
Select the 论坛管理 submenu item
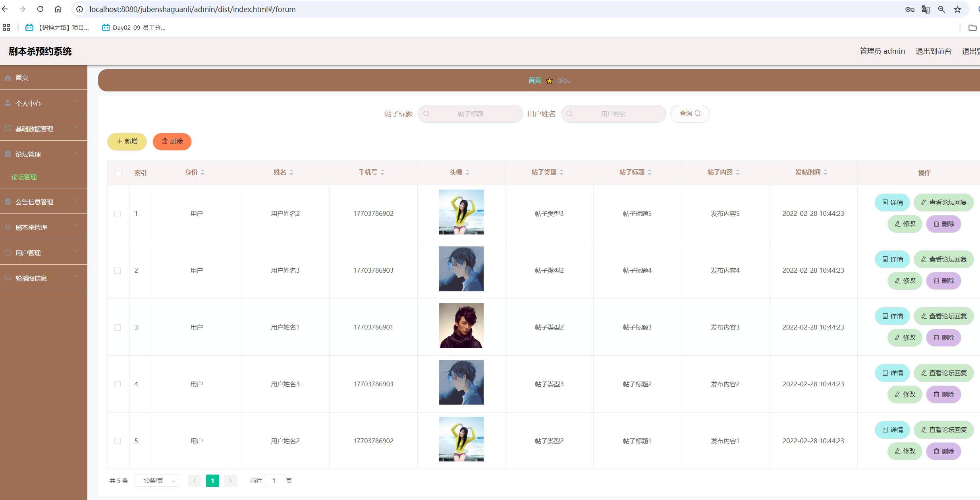(x=24, y=177)
